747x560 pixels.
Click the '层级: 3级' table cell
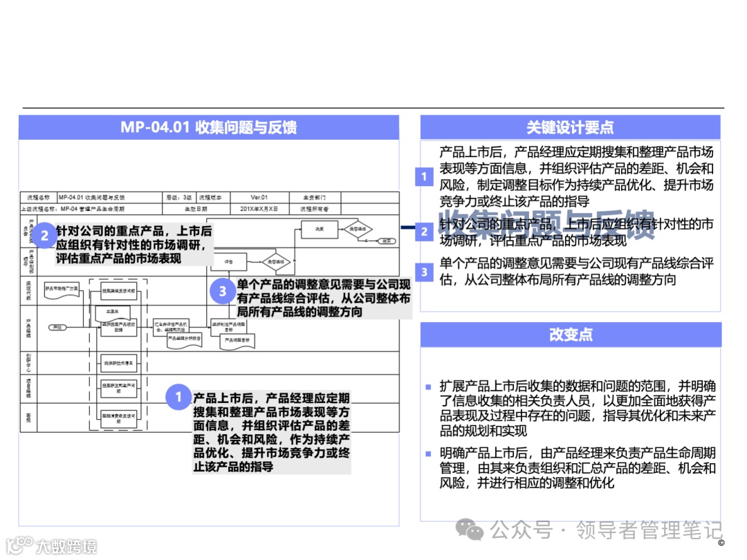(x=179, y=197)
